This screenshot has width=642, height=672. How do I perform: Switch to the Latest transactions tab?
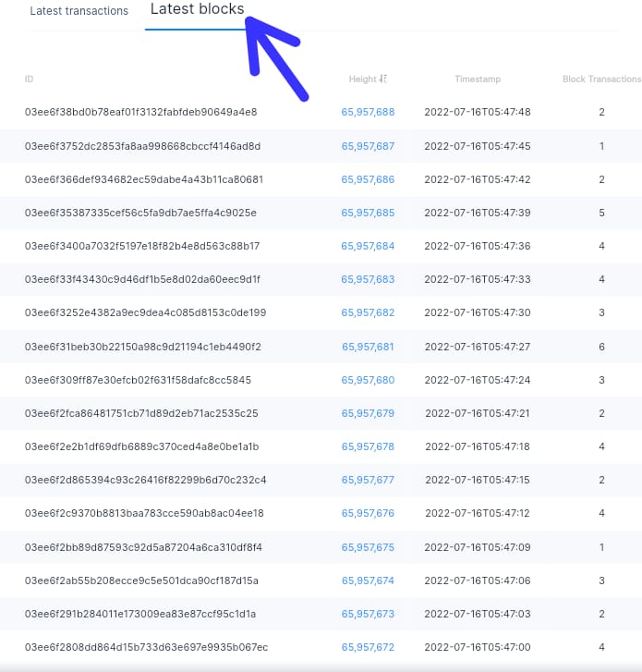[x=79, y=11]
